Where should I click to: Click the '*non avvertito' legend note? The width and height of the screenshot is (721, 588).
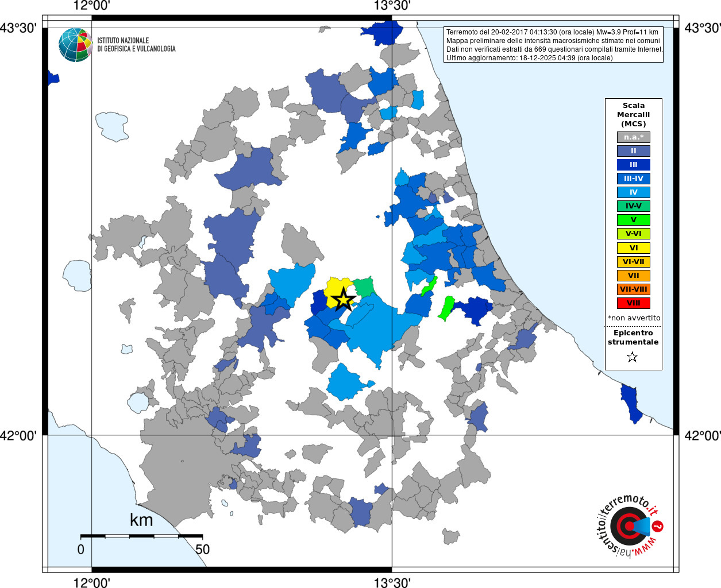click(634, 318)
